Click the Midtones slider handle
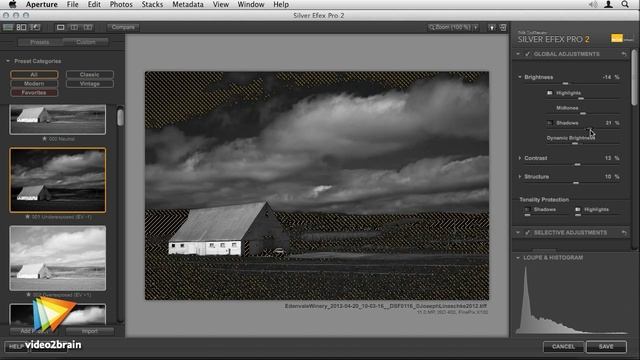This screenshot has height=360, width=640. 583,113
